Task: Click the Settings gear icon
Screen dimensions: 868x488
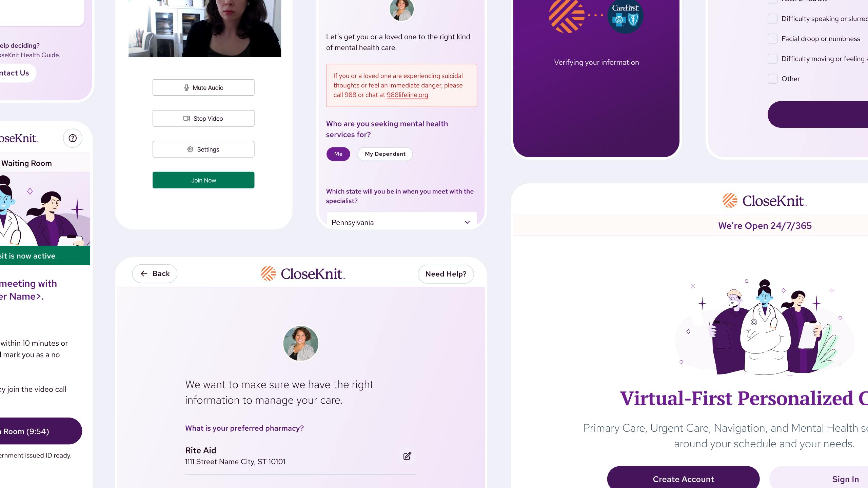Action: [191, 149]
